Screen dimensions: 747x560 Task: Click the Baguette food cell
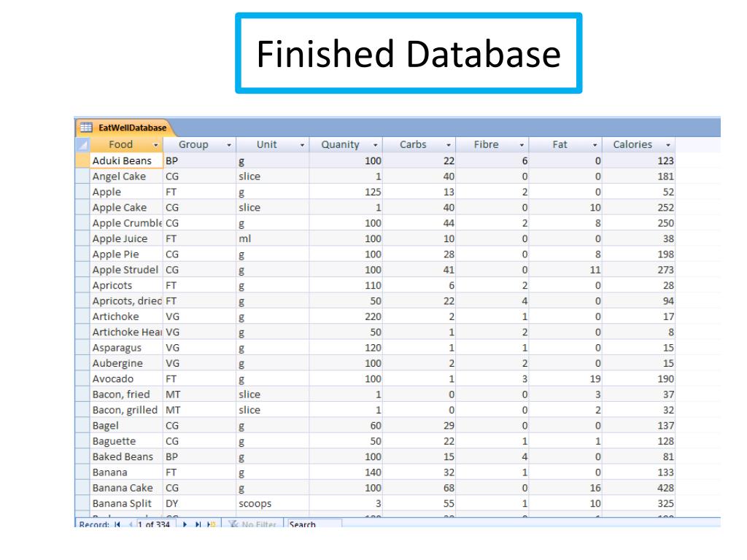126,441
